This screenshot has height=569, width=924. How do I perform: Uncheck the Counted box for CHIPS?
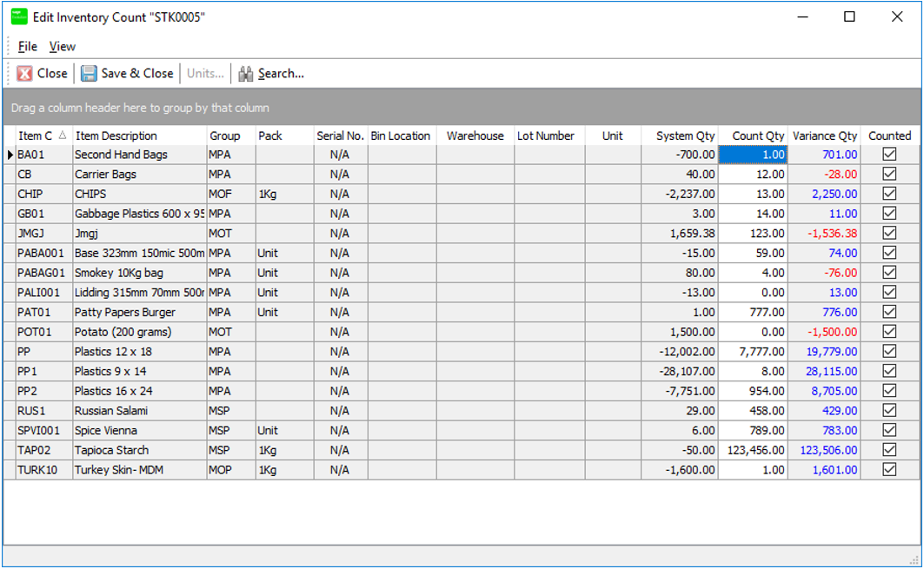point(889,194)
